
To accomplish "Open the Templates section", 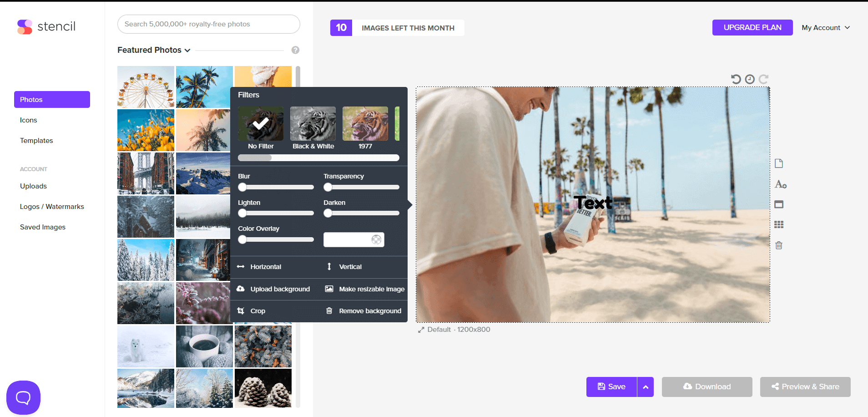I will 36,140.
